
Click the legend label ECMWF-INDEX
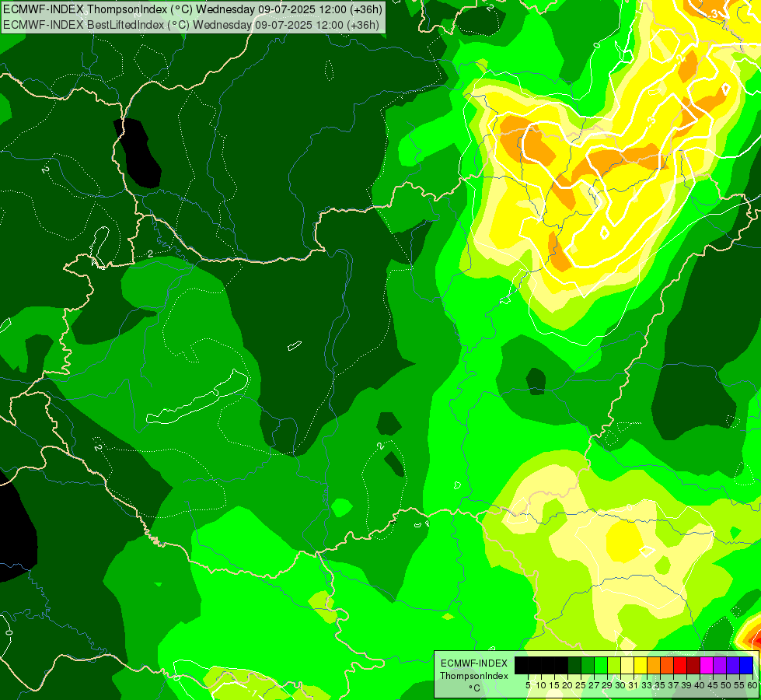point(474,663)
